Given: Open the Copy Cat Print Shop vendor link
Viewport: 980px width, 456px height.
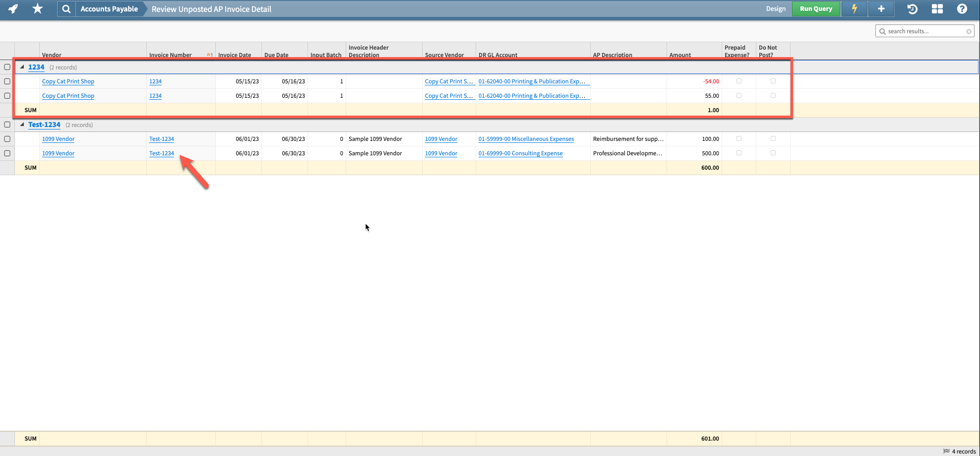Looking at the screenshot, I should pyautogui.click(x=68, y=81).
